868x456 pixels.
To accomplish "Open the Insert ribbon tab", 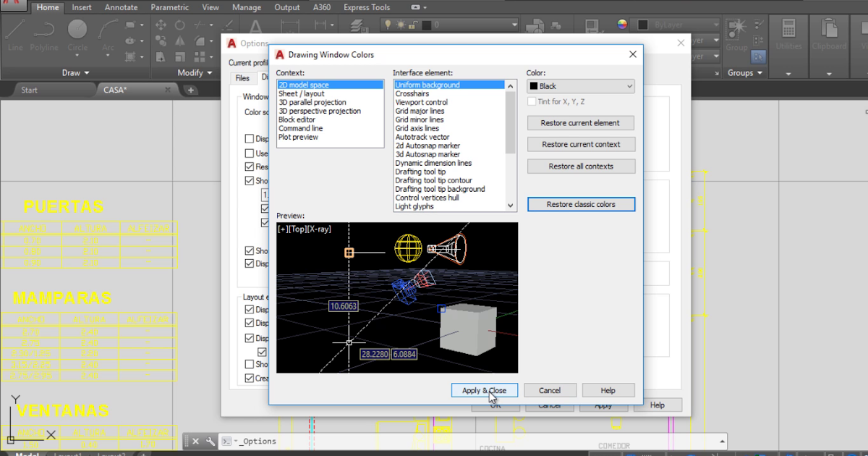I will 82,7.
